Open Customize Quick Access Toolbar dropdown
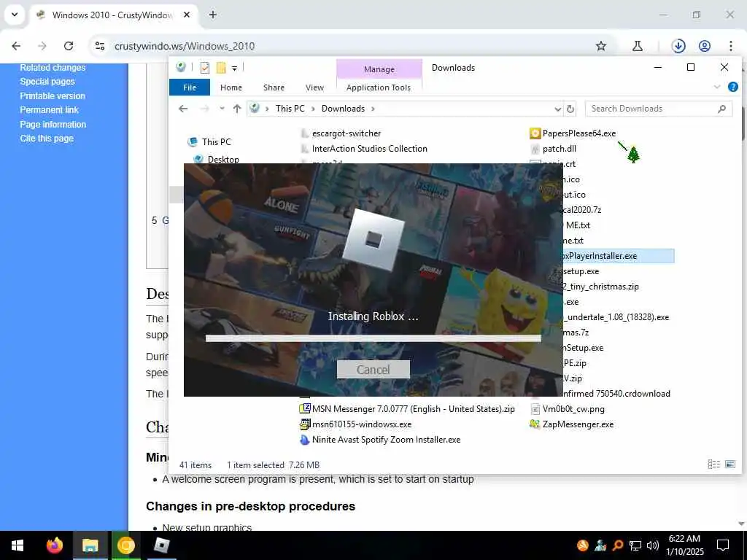The image size is (747, 560). (x=234, y=69)
